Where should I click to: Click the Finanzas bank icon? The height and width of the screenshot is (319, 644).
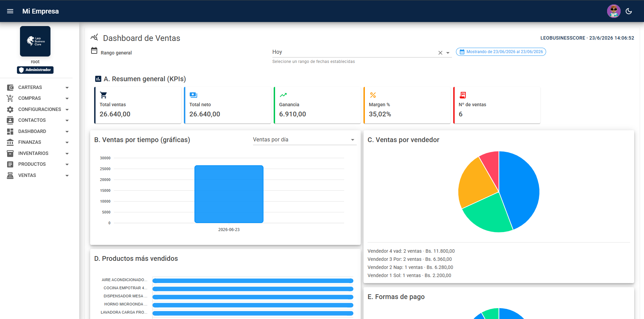[x=10, y=142]
